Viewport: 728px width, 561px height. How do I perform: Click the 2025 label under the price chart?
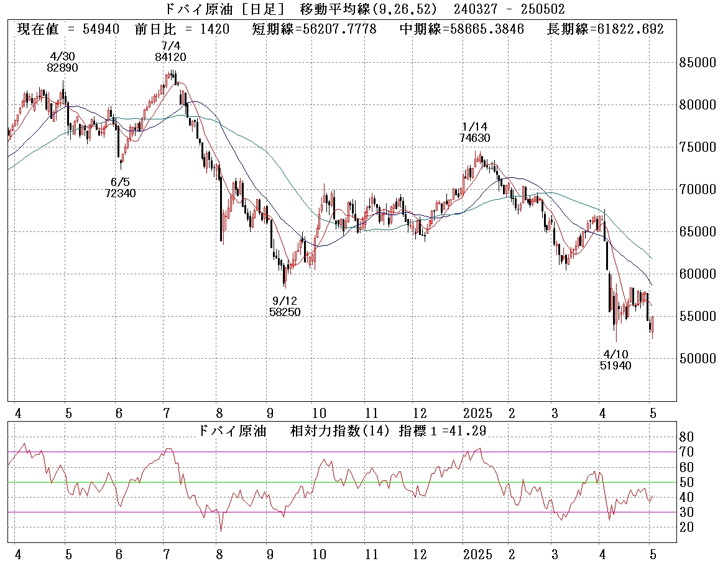[477, 414]
